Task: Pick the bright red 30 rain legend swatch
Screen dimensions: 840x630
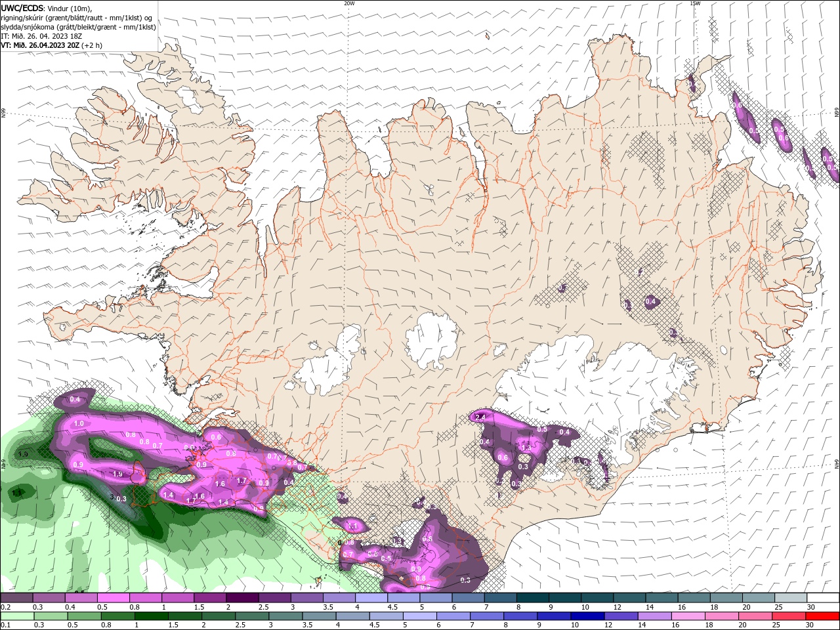Action: [x=822, y=616]
